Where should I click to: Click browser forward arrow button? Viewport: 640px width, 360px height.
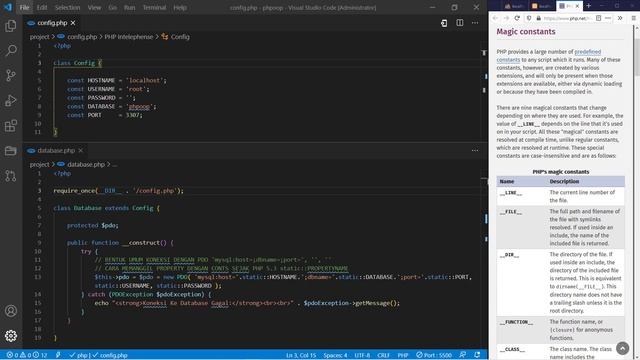coord(506,18)
